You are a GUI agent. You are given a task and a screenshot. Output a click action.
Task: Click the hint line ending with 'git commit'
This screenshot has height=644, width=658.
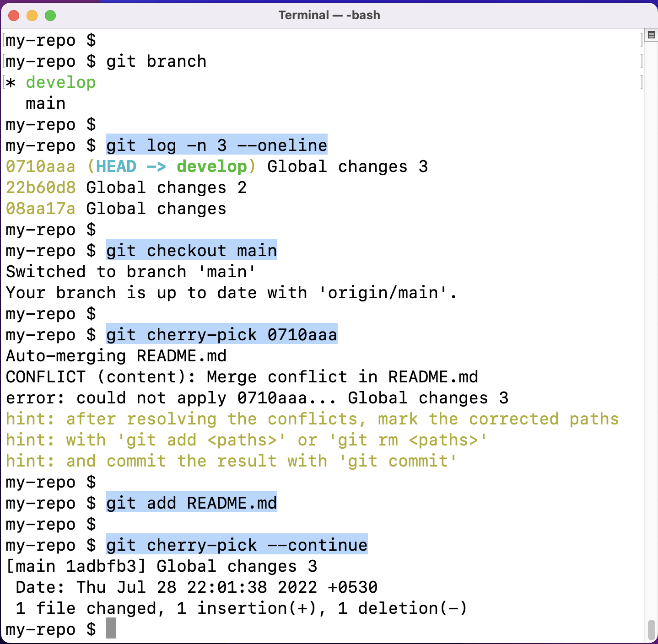tap(232, 461)
